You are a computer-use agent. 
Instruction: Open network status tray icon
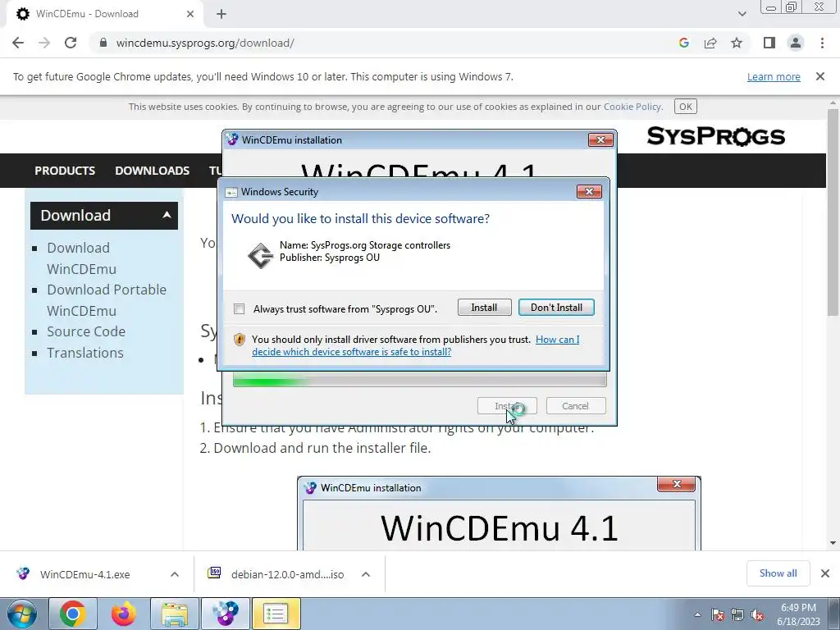(x=737, y=614)
